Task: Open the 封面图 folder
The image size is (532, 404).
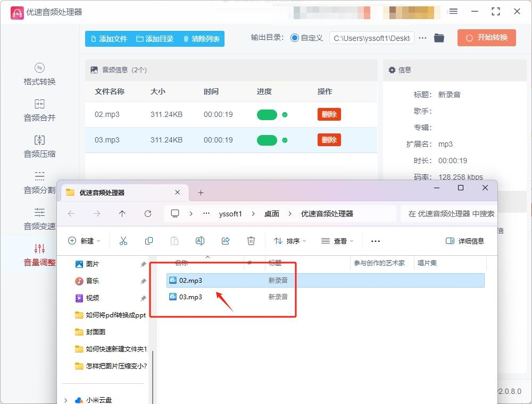Action: (90, 332)
